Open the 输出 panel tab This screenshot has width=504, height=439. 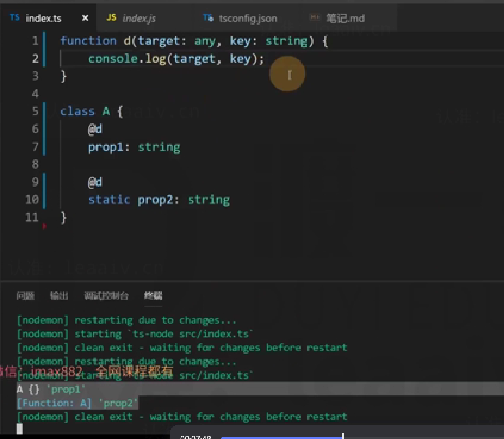pyautogui.click(x=59, y=296)
